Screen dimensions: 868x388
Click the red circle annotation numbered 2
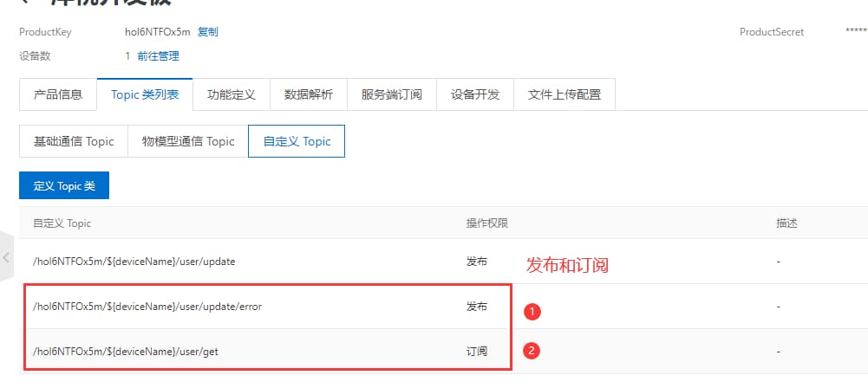point(533,351)
